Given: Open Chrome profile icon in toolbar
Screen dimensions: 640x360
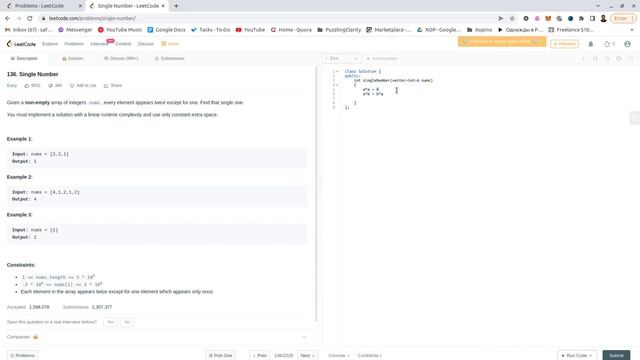Looking at the screenshot, I should (x=603, y=18).
